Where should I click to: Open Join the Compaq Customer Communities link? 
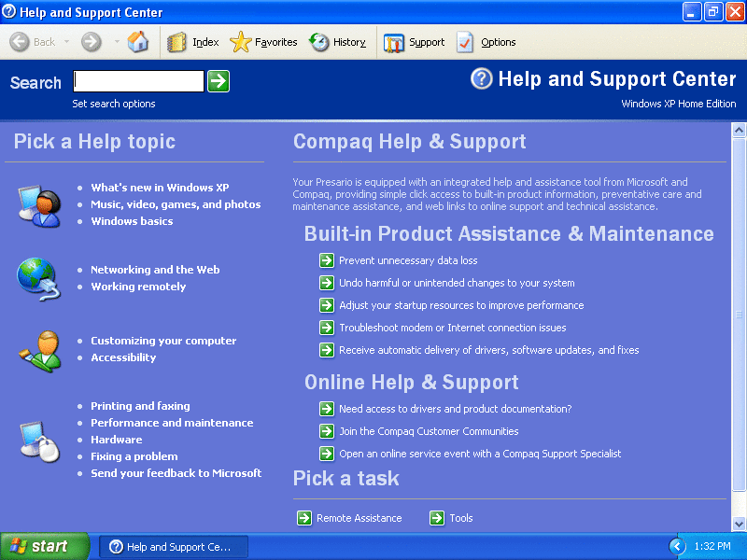click(429, 431)
